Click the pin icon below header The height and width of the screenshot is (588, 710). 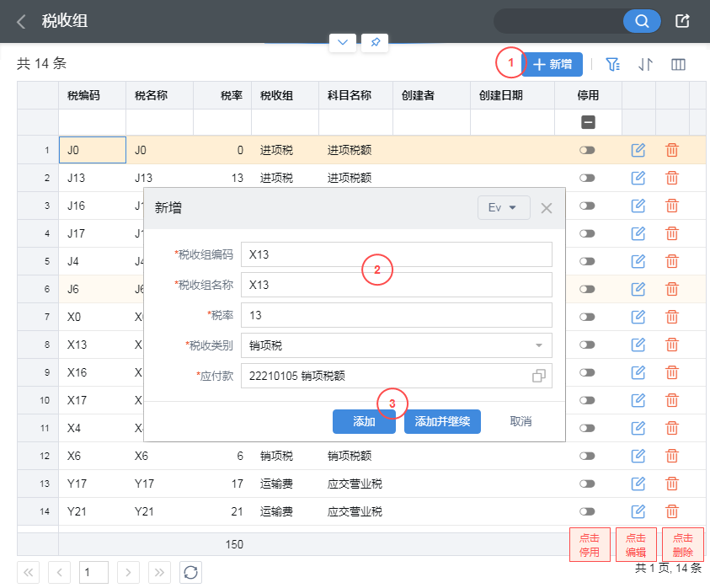(x=374, y=42)
